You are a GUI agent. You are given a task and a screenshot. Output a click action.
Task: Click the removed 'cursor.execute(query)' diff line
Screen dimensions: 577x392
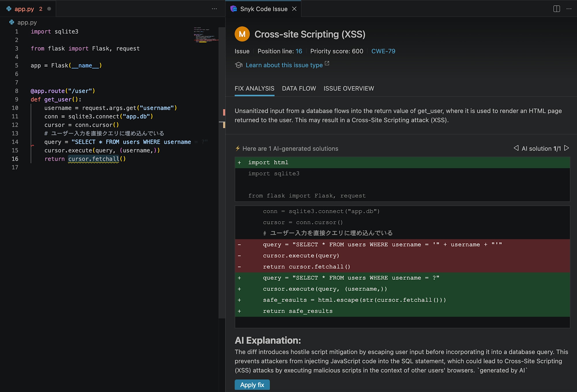[x=402, y=256]
